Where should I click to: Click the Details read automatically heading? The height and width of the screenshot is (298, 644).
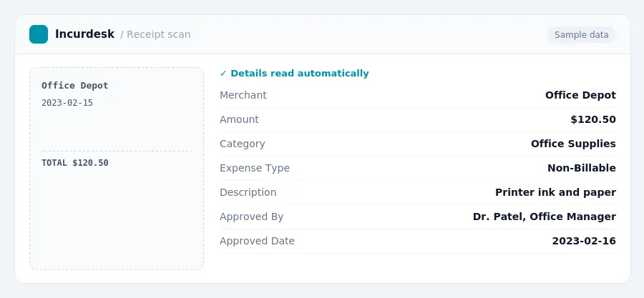(299, 74)
